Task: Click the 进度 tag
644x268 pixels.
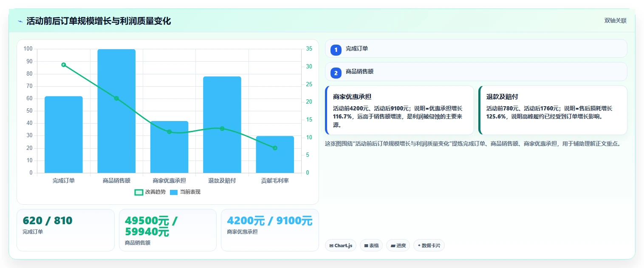Action: pos(398,245)
